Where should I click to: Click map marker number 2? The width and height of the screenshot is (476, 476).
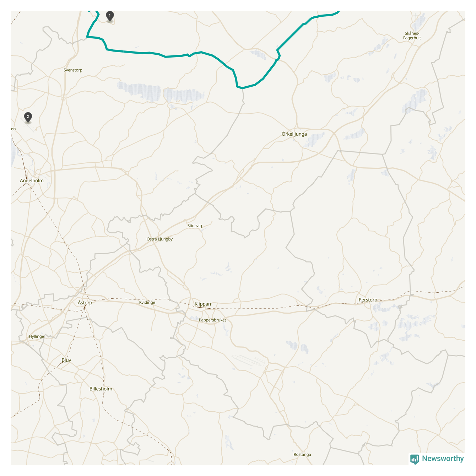point(28,117)
